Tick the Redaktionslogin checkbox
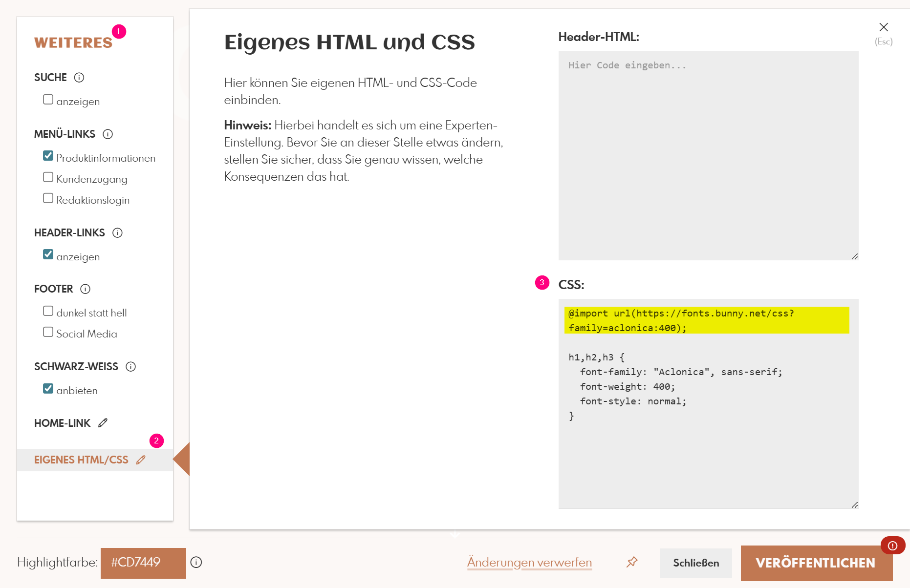910x588 pixels. [48, 198]
